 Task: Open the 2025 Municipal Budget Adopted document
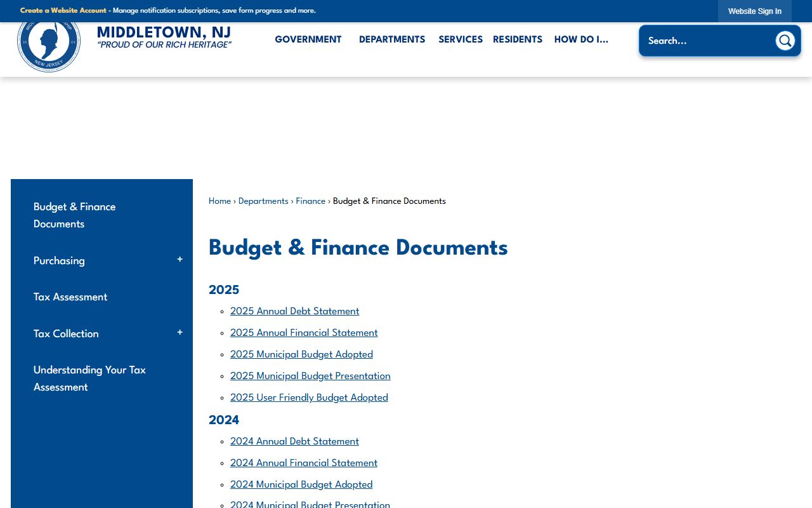click(301, 354)
